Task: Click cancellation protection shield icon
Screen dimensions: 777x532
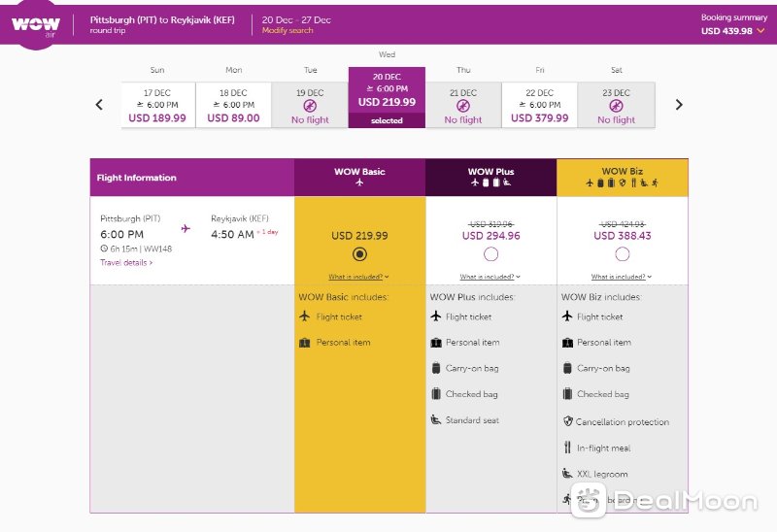Action: pos(568,421)
